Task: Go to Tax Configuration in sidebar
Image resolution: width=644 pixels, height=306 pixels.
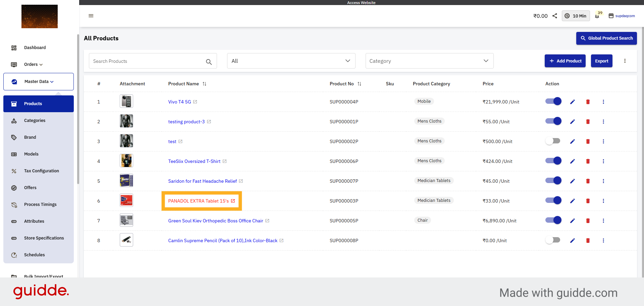Action: tap(41, 171)
